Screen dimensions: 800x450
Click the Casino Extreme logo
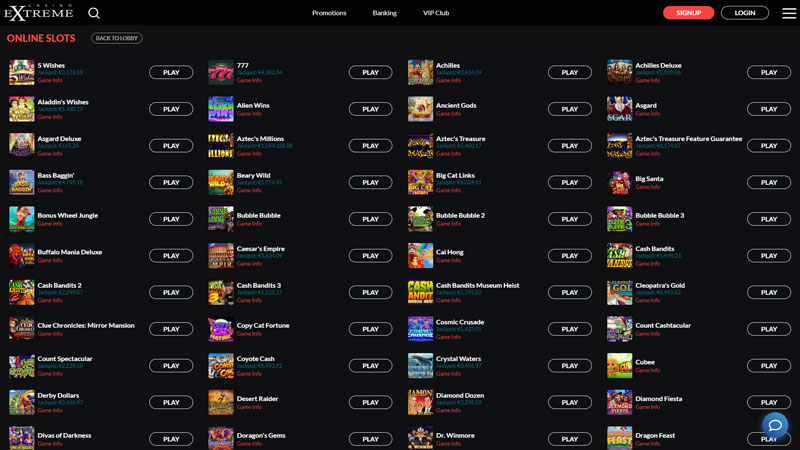(x=38, y=12)
